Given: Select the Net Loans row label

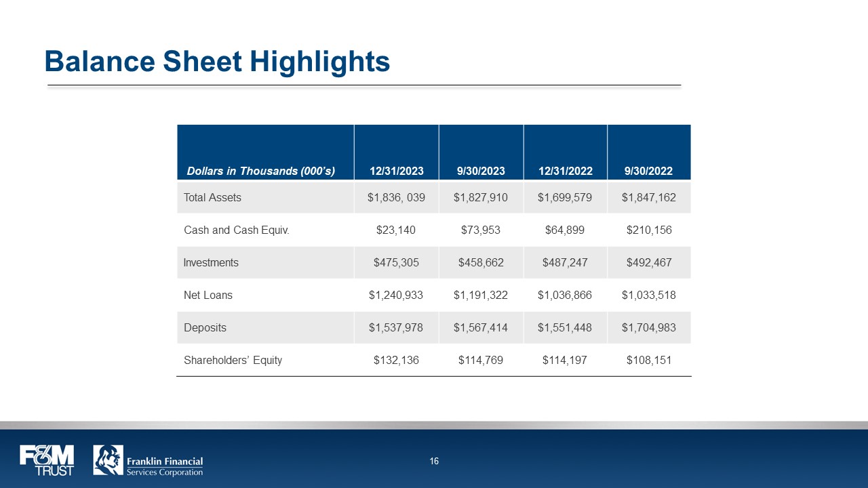Looking at the screenshot, I should click(x=208, y=296).
